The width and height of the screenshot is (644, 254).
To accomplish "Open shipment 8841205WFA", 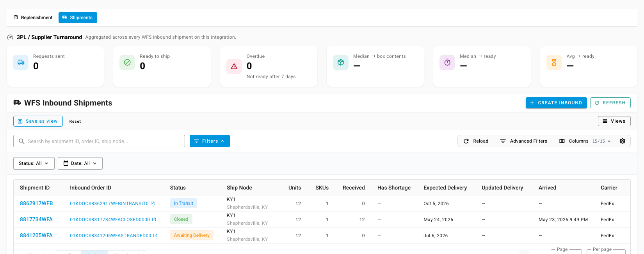I will 36,235.
